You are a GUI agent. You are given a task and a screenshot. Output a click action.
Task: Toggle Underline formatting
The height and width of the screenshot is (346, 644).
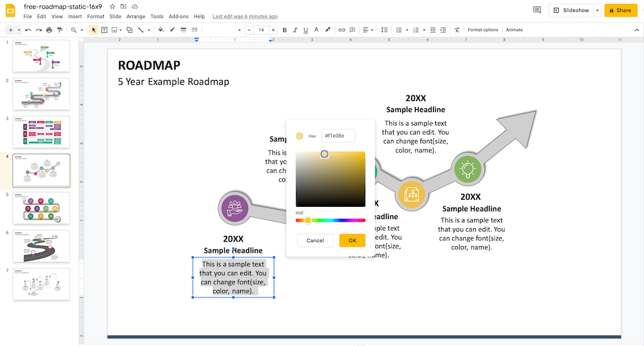point(305,30)
